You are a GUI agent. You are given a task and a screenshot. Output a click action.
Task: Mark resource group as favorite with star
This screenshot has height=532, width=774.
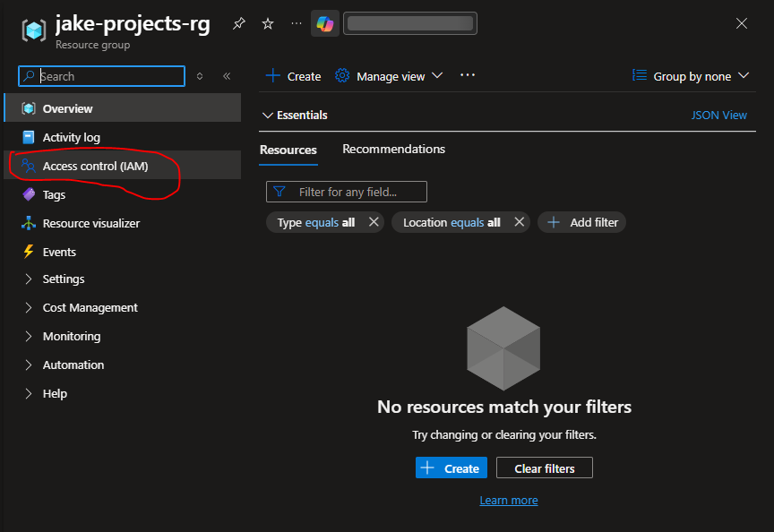click(x=268, y=23)
